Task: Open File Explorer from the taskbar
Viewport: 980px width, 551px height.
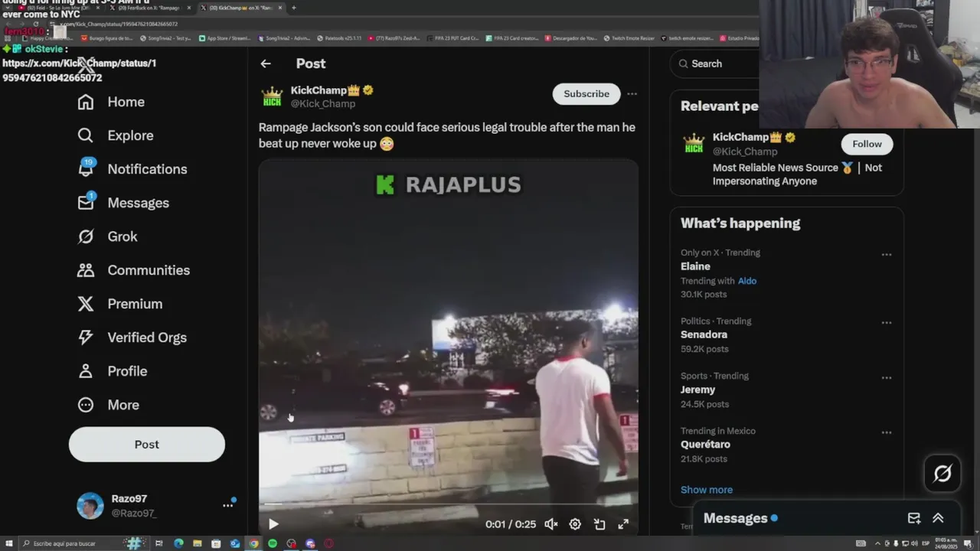Action: pyautogui.click(x=197, y=543)
